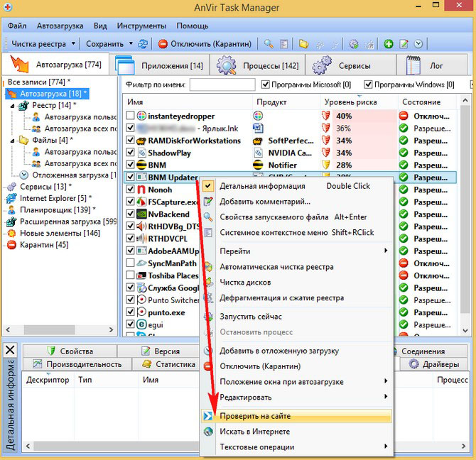
Task: Click the NVIDIA ShadowPlay entry icon
Action: pos(141,153)
